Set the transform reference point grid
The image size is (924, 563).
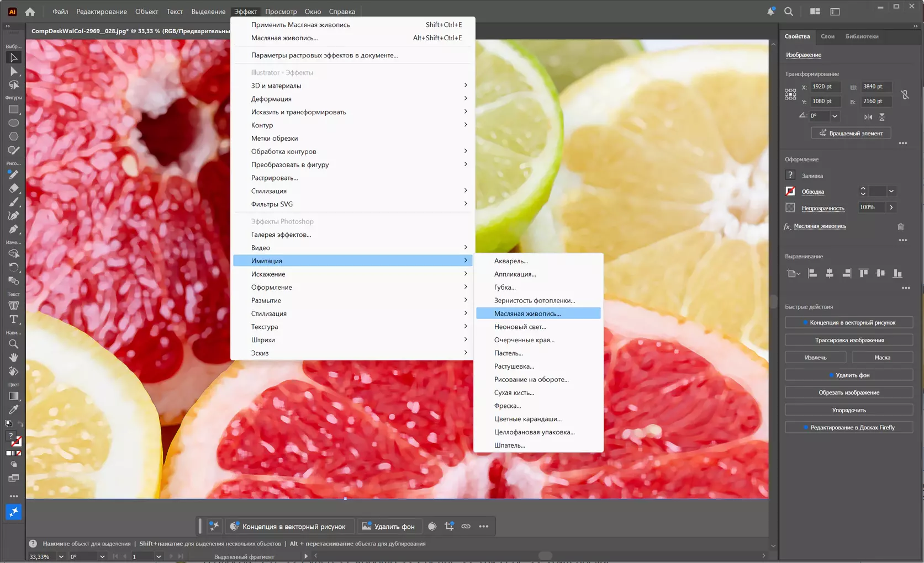click(790, 94)
